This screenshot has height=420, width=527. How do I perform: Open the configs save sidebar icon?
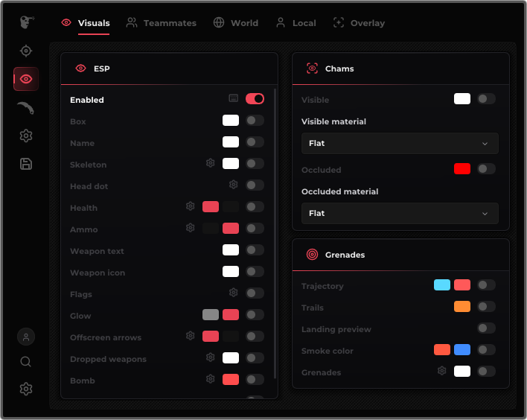pos(26,164)
